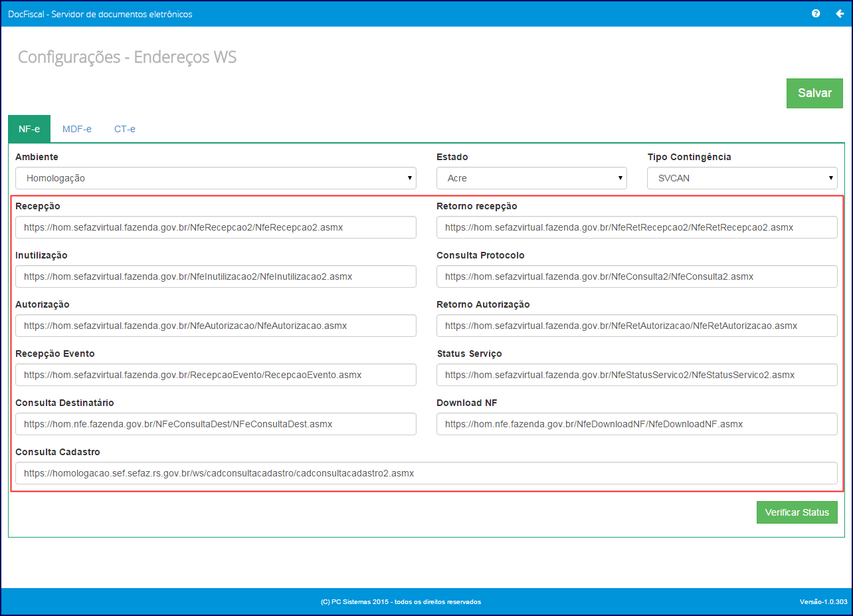Click the 'Consulta Cadastro' field label
The image size is (853, 616).
click(58, 452)
